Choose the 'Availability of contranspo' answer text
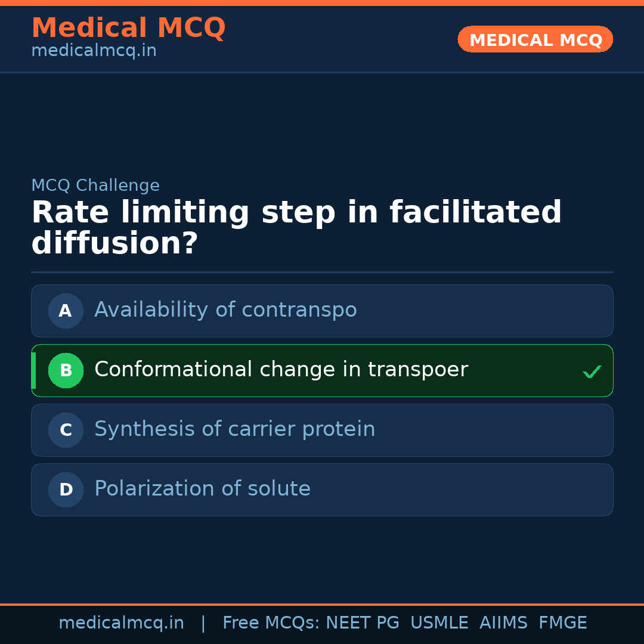 click(225, 310)
